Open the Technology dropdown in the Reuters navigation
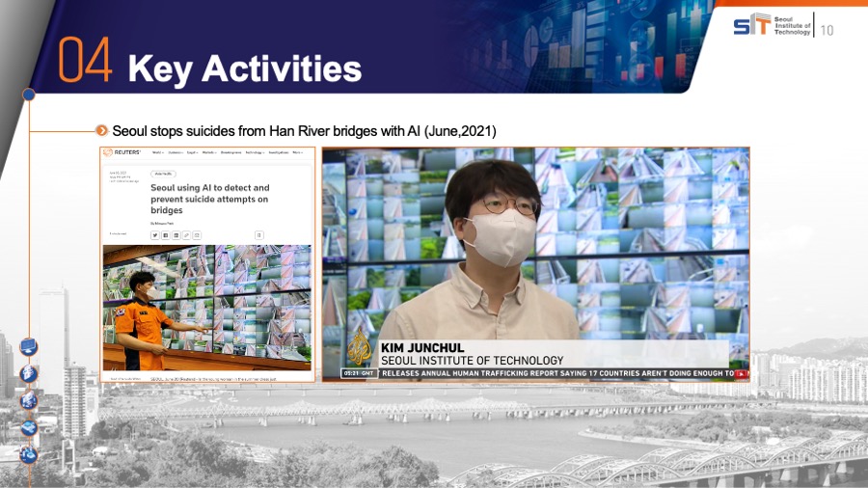Image resolution: width=868 pixels, height=488 pixels. 256,152
